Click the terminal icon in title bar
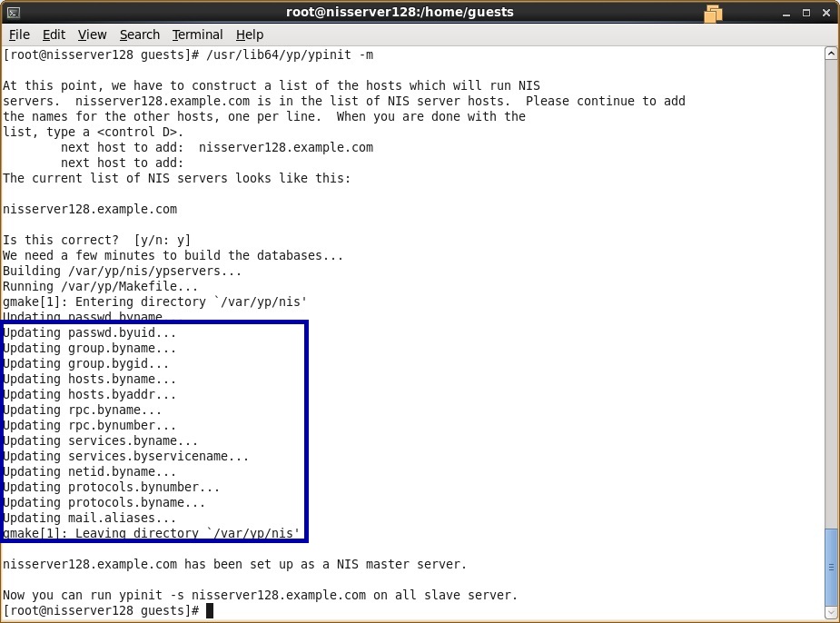Image resolution: width=840 pixels, height=623 pixels. 14,13
